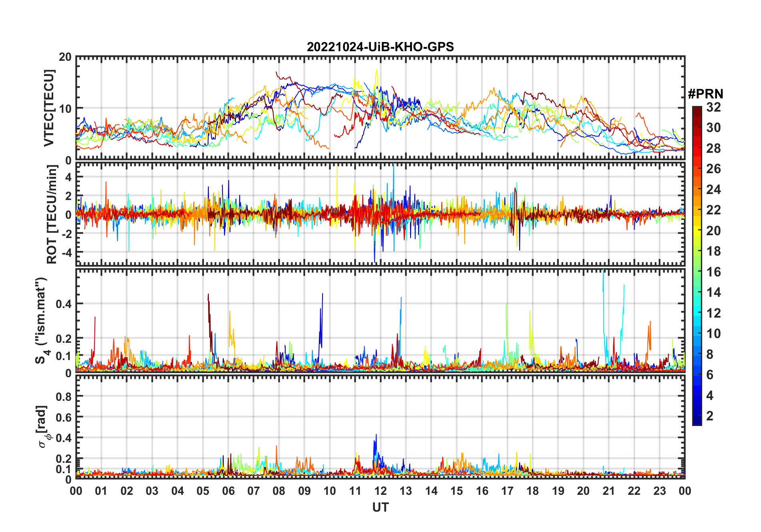Click ROT panel tick label -2
Viewport: 761px width, 532px height.
click(x=66, y=234)
